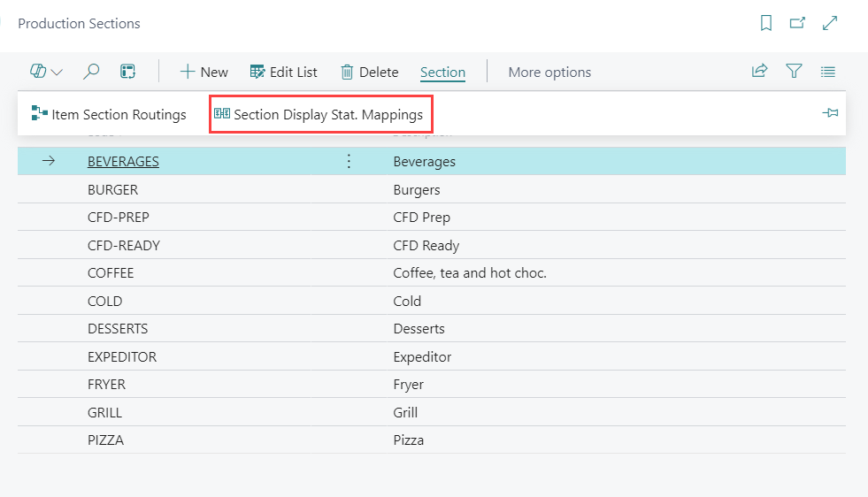
Task: Click Edit List button
Action: (x=284, y=73)
